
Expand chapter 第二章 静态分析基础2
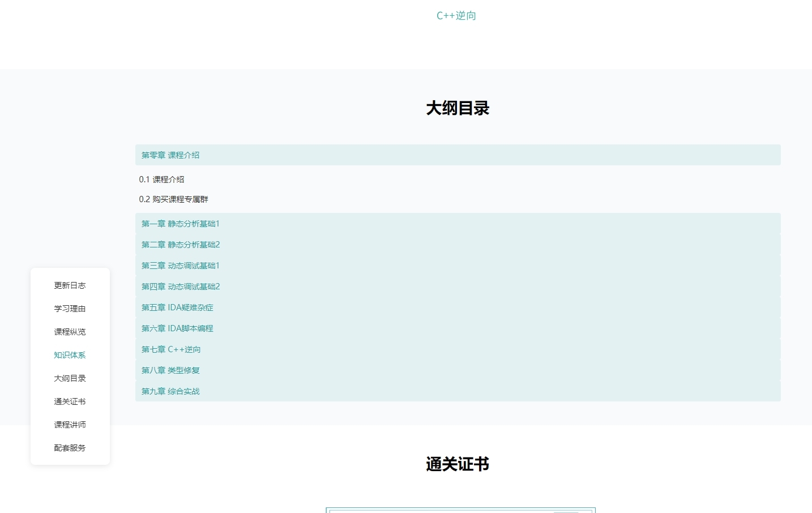click(180, 245)
